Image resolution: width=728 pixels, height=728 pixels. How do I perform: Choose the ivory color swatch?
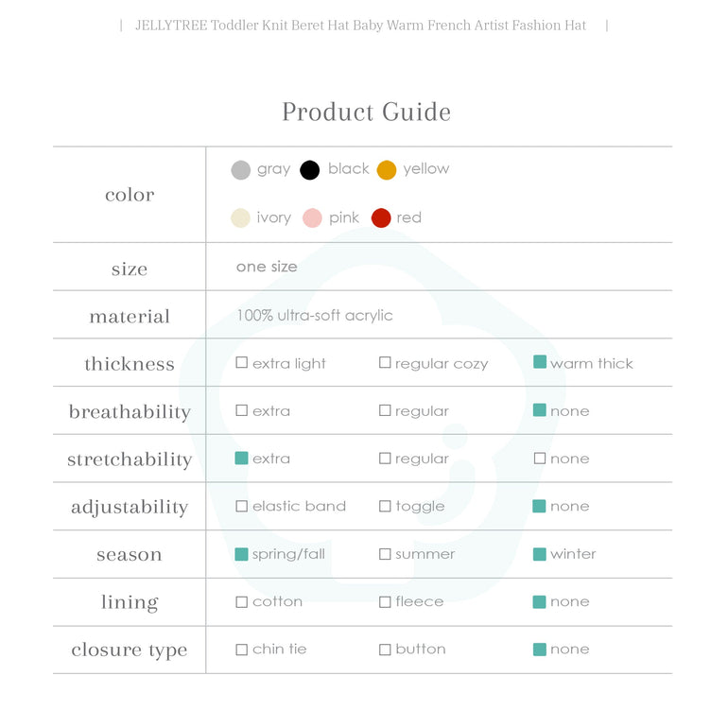click(241, 218)
